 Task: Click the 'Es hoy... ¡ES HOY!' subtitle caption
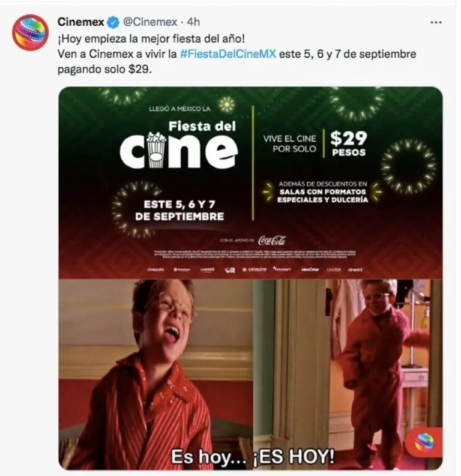click(253, 456)
